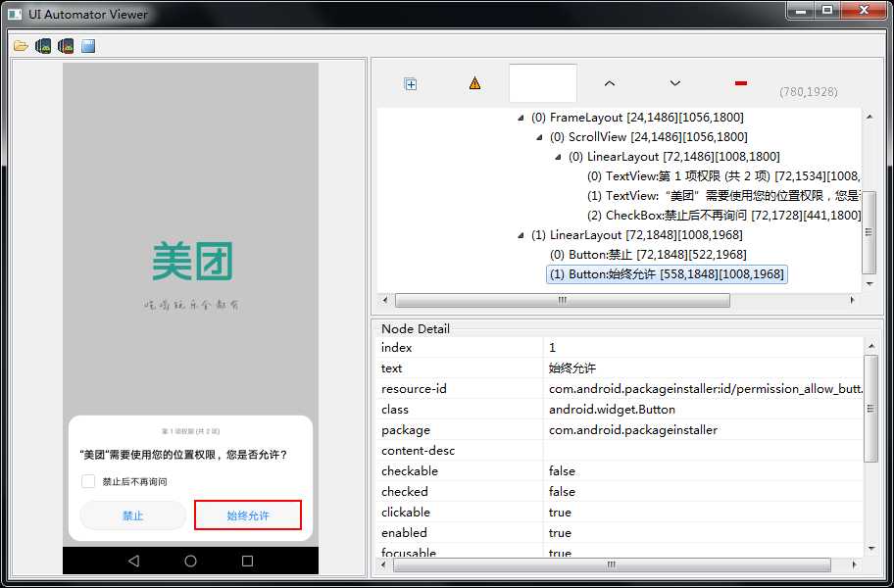Image resolution: width=894 pixels, height=588 pixels.
Task: Toggle NAF nodes warning triangle icon
Action: coord(474,83)
